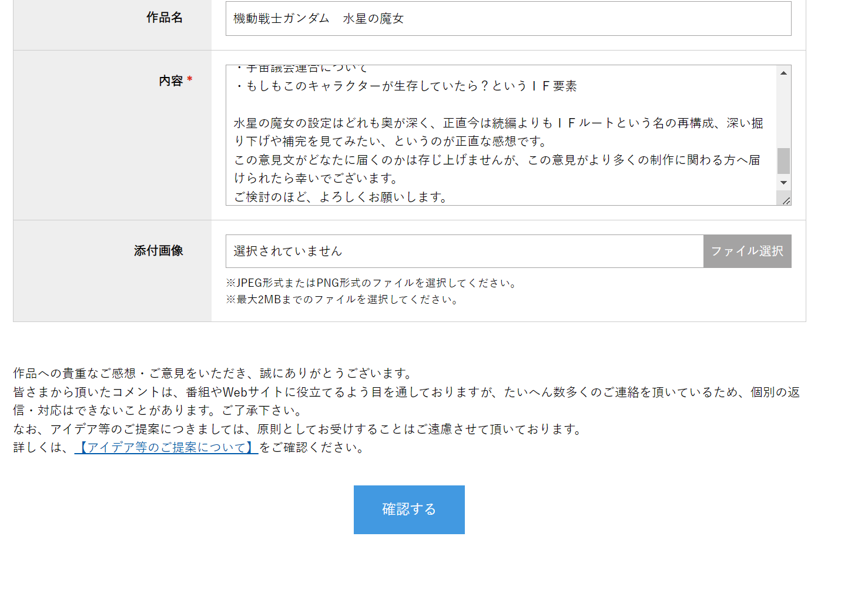Click the ファイル選択 button
868x600 pixels.
[x=747, y=251]
